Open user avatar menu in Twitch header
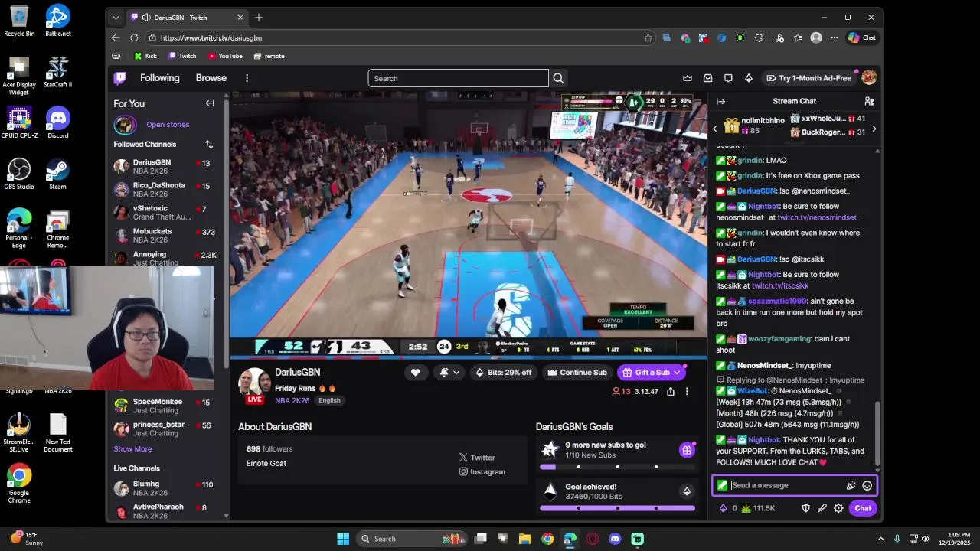The image size is (980, 551). (x=869, y=78)
